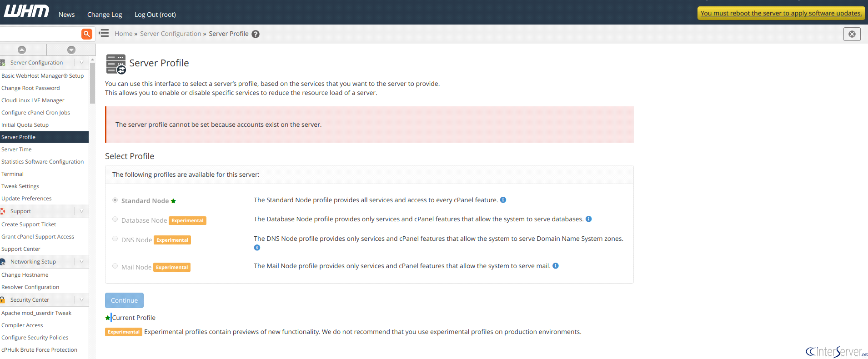Open Change Root Password sidebar link

click(x=30, y=88)
